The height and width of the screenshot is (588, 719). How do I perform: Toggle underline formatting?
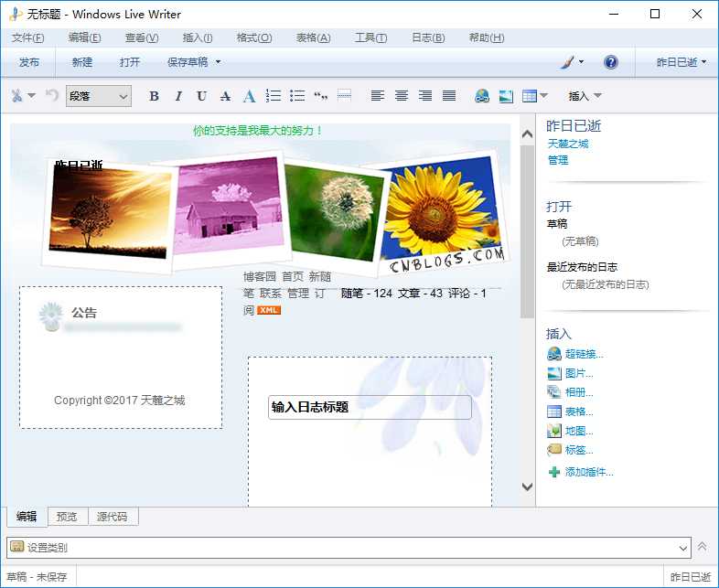point(201,96)
